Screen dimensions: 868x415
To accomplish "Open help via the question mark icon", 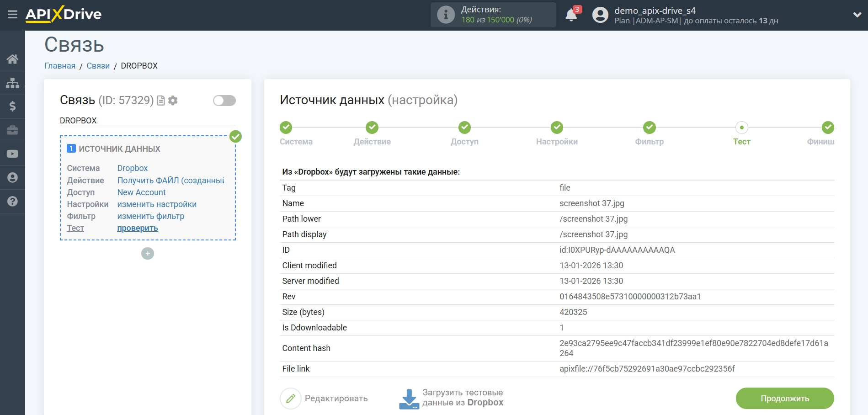I will pyautogui.click(x=12, y=201).
